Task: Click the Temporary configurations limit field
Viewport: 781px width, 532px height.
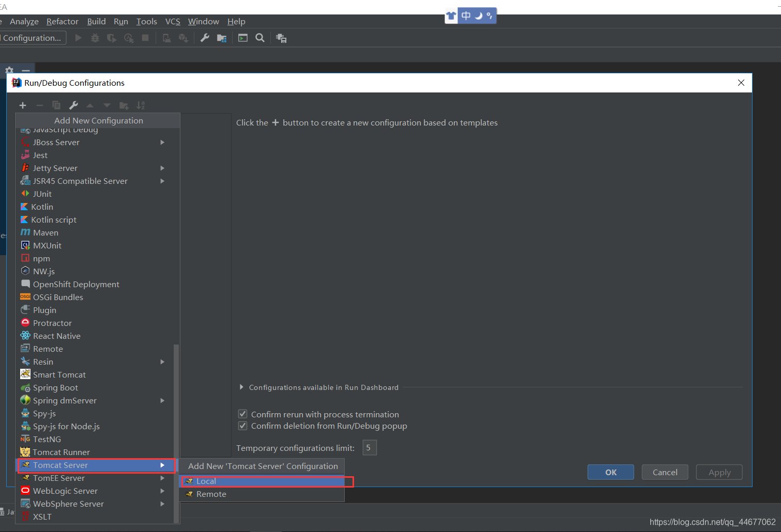Action: click(x=370, y=448)
